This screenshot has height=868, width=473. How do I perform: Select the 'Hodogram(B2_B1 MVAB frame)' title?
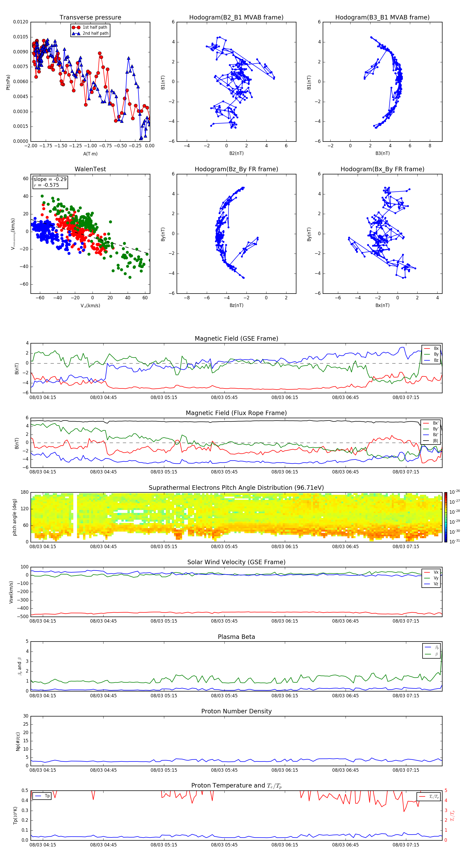click(236, 18)
